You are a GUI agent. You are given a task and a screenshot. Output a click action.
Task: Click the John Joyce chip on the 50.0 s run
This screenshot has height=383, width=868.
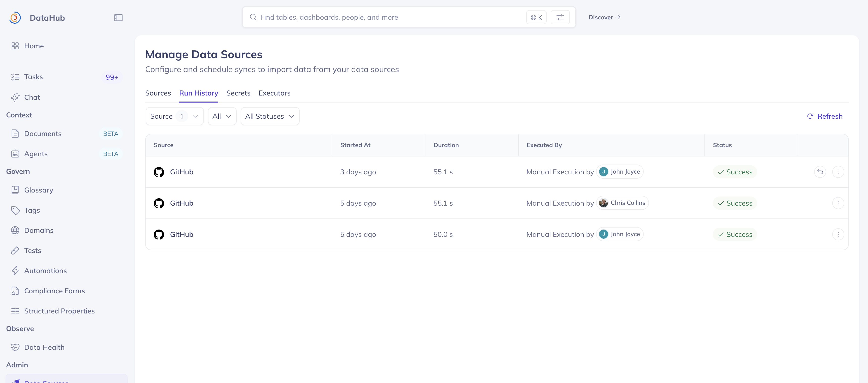(x=620, y=234)
